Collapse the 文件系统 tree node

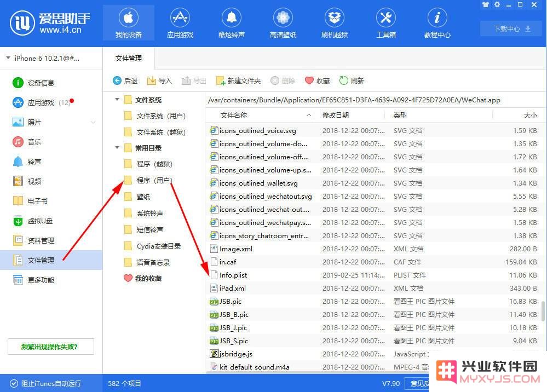(x=117, y=100)
